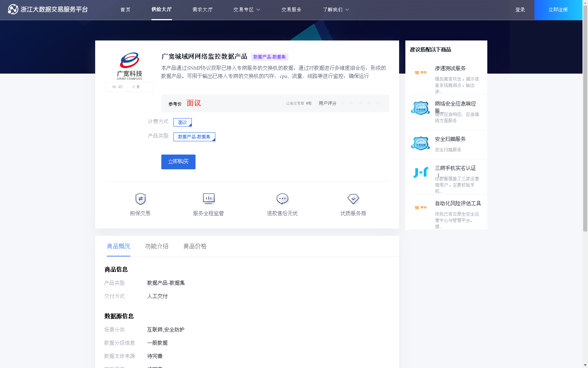The image size is (588, 368).
Task: Expand the 交易专区 dropdown menu
Action: 247,10
